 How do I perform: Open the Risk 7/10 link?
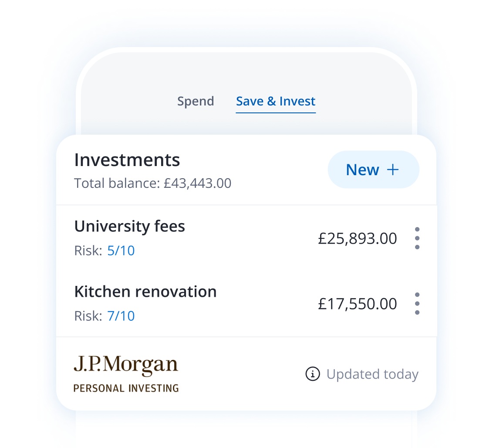click(x=121, y=316)
